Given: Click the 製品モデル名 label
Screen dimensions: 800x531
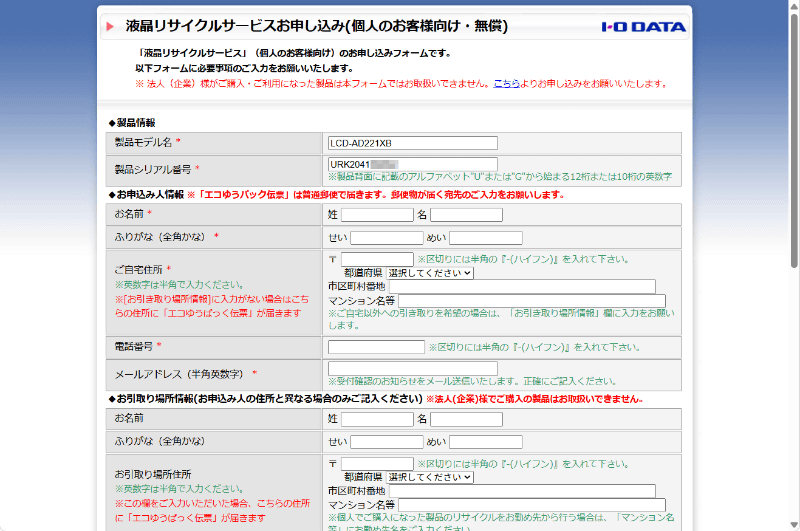Looking at the screenshot, I should click(x=143, y=142).
